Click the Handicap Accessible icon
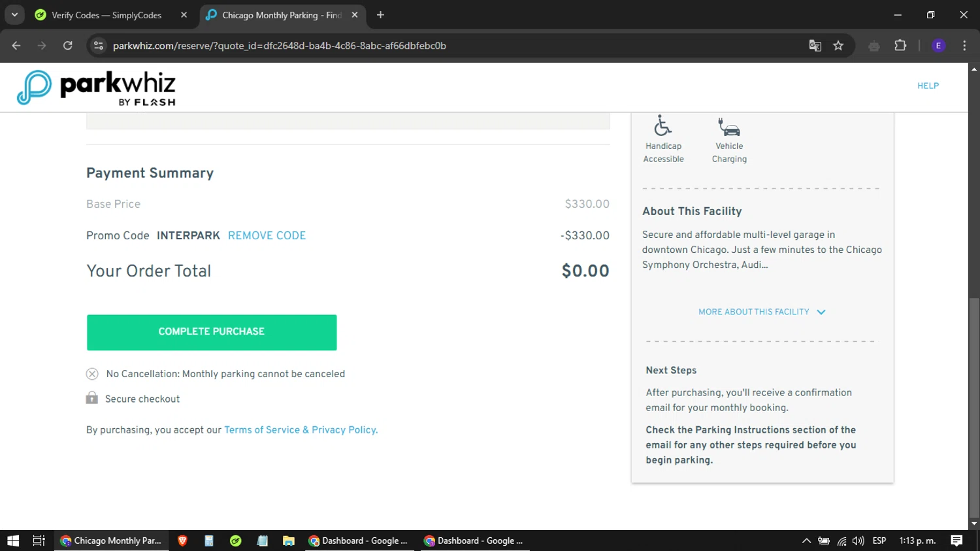980x551 pixels. point(663,125)
